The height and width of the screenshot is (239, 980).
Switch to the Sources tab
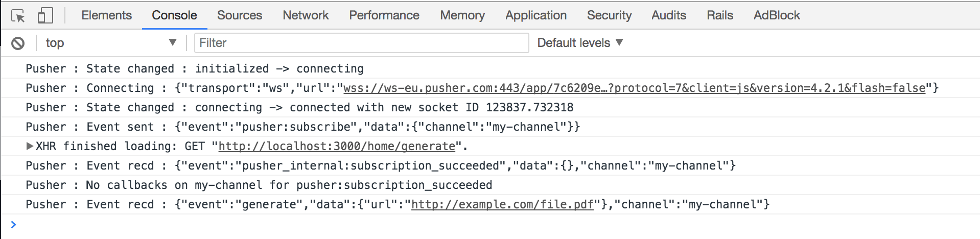click(240, 15)
